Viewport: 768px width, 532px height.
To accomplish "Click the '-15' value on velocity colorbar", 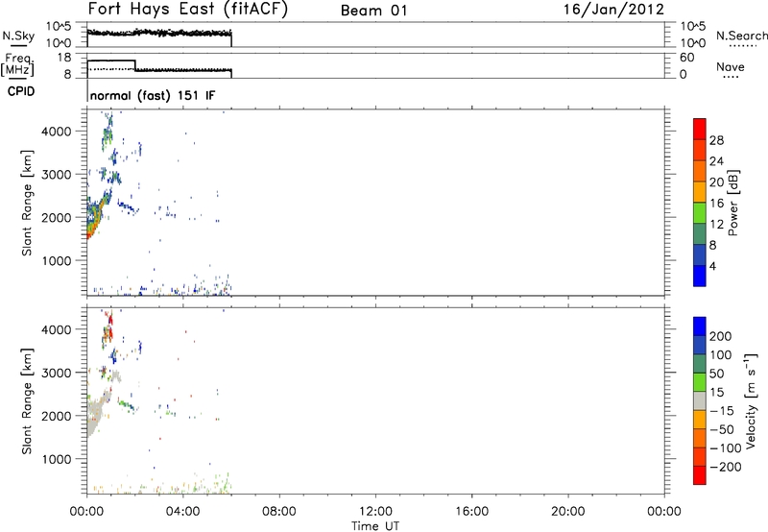I will [x=722, y=410].
